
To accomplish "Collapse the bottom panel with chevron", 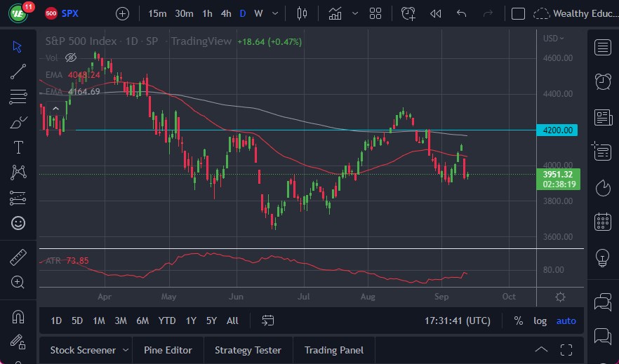I will point(541,350).
